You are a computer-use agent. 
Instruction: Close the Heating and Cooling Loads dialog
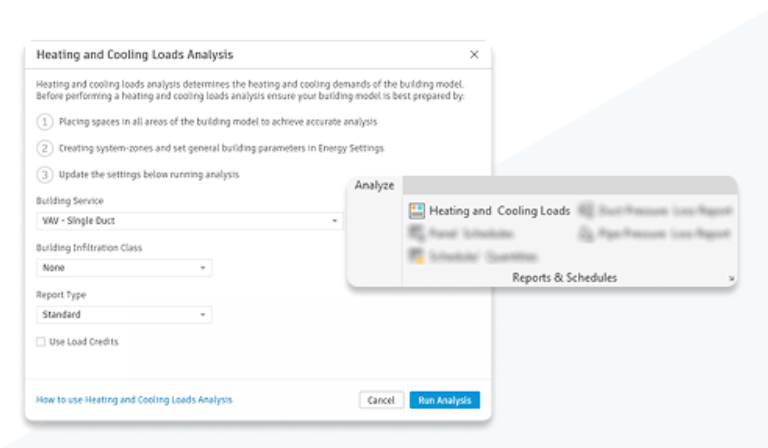pyautogui.click(x=474, y=54)
